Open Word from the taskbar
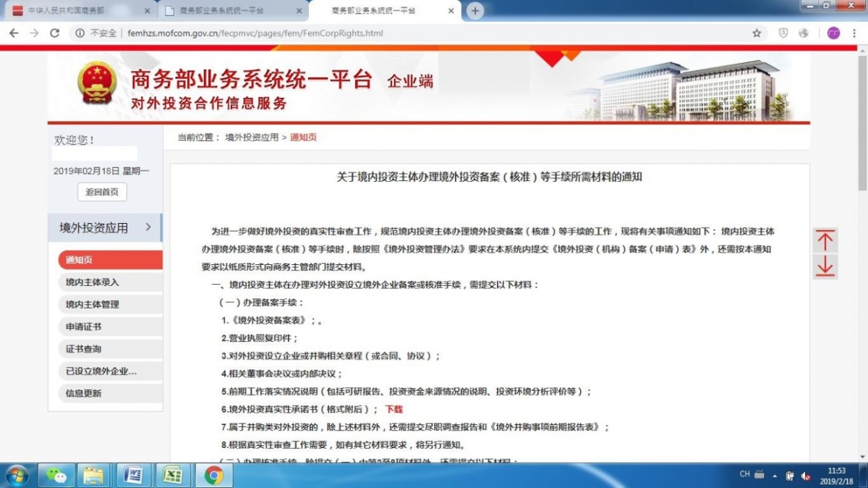The image size is (868, 488). (133, 475)
